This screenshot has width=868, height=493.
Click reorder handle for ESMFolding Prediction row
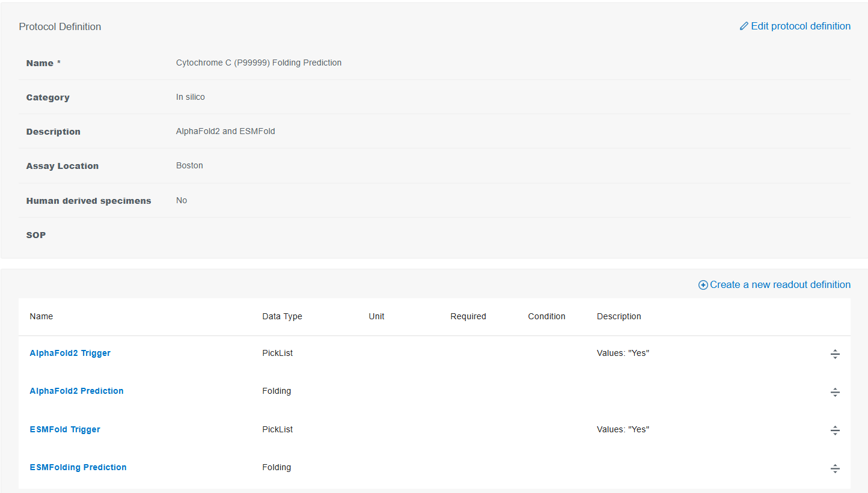(835, 468)
